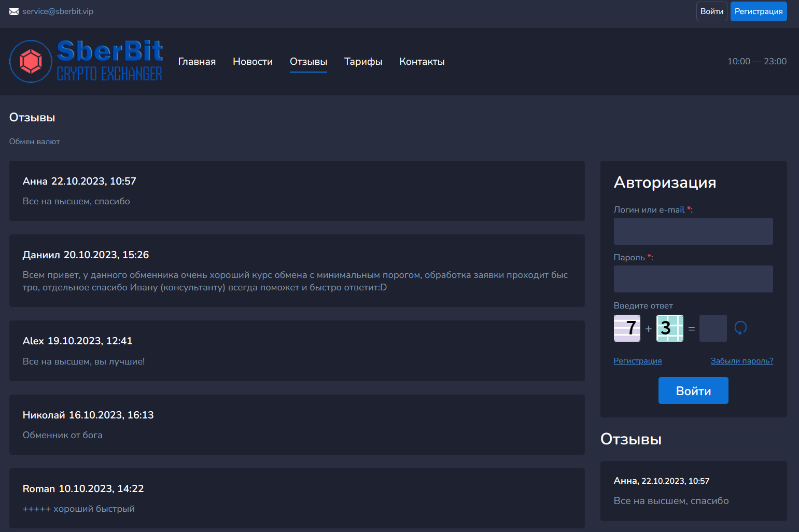Focus the Пароль input field
Image resolution: width=799 pixels, height=532 pixels.
(693, 279)
